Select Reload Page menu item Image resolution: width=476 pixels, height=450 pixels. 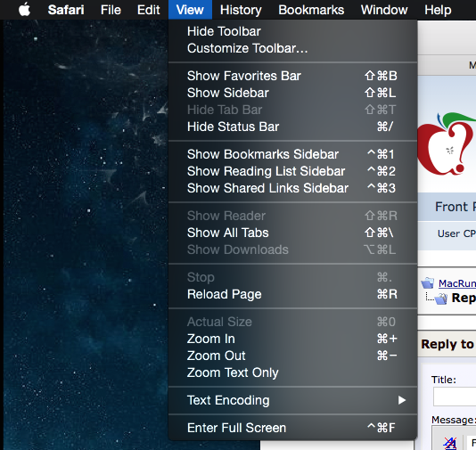292,294
